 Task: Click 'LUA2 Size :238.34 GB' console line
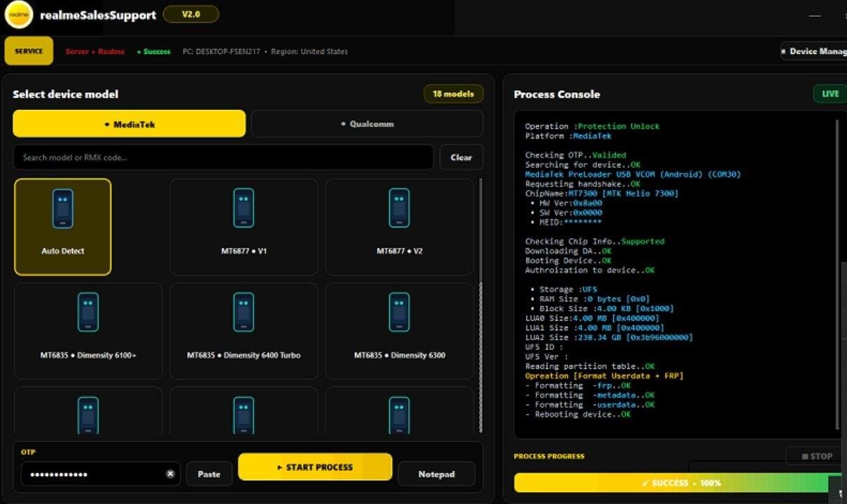[609, 337]
